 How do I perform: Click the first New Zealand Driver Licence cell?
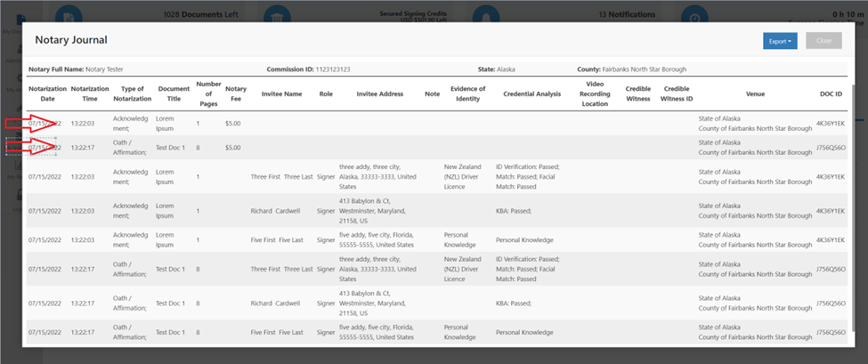[x=465, y=177]
